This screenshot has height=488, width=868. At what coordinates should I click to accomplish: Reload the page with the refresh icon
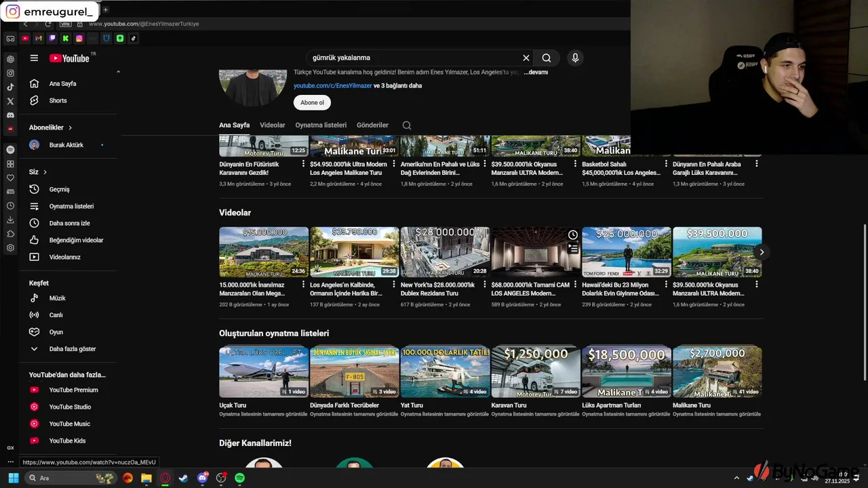pos(48,24)
